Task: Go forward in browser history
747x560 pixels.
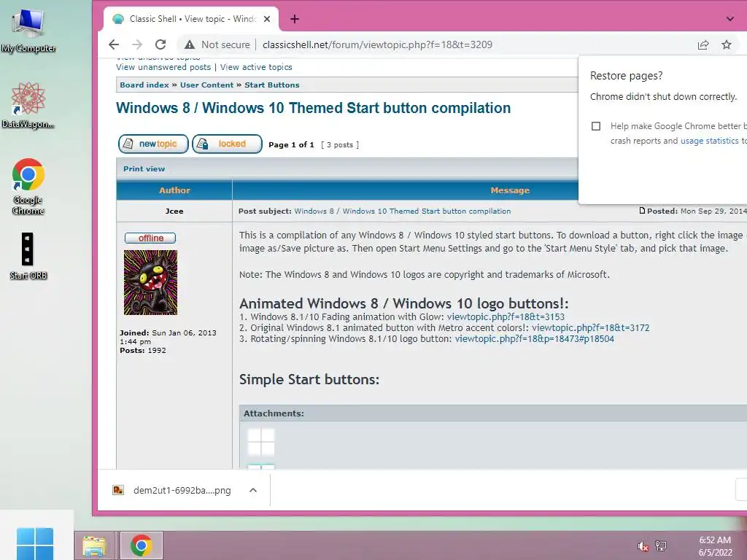Action: pos(137,44)
